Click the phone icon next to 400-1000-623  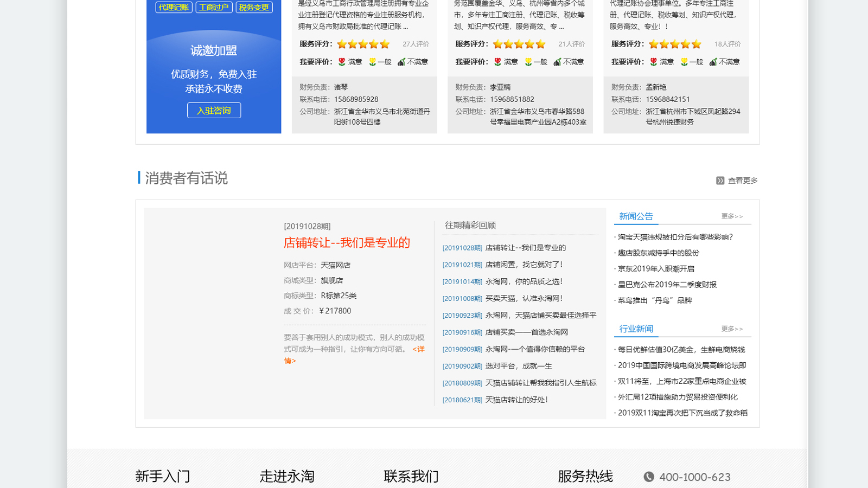point(649,477)
